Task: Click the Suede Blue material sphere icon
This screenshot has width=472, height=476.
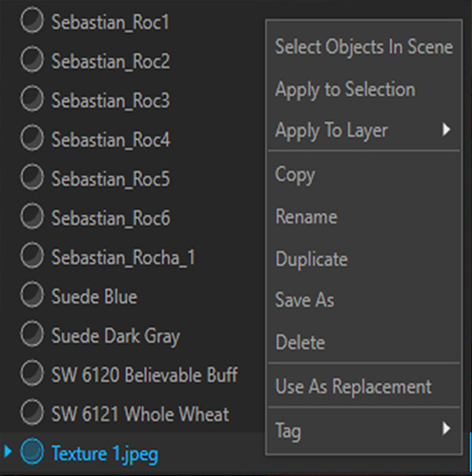Action: pyautogui.click(x=32, y=296)
